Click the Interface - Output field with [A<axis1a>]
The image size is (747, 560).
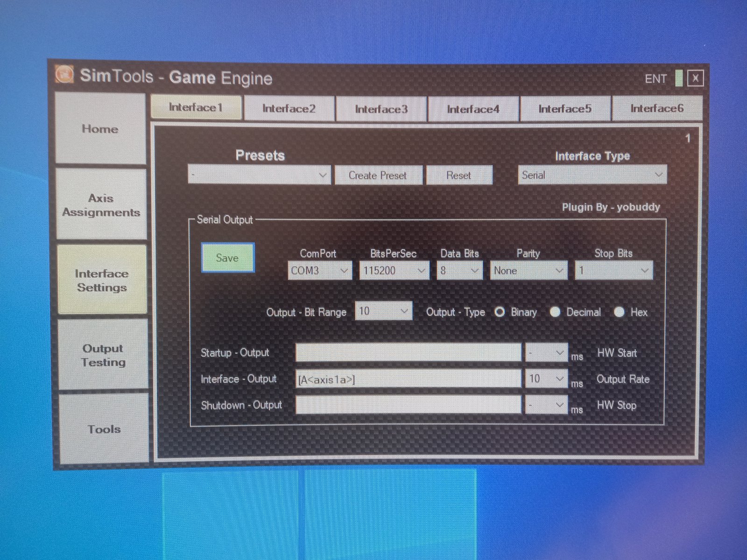(x=408, y=379)
